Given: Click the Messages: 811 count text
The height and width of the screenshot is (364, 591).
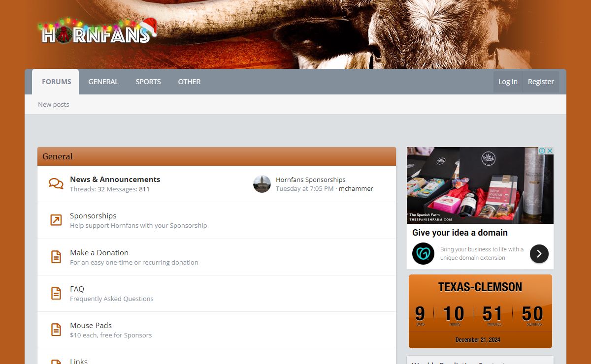Looking at the screenshot, I should coord(128,189).
